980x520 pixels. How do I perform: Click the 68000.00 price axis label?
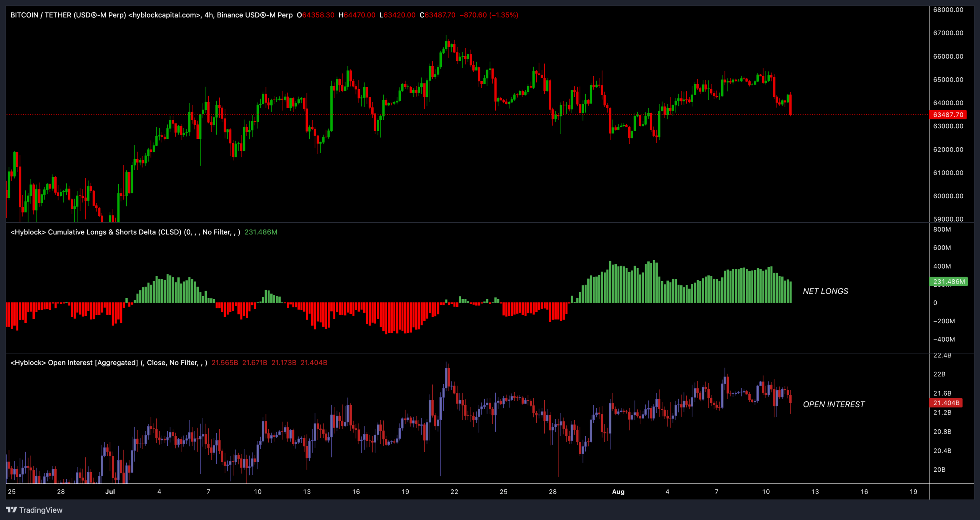(948, 10)
